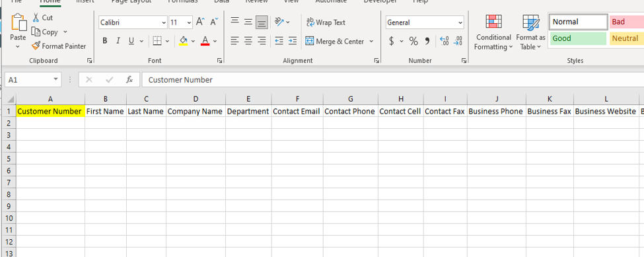The width and height of the screenshot is (644, 257).
Task: Top align cell contents
Action: 234,22
